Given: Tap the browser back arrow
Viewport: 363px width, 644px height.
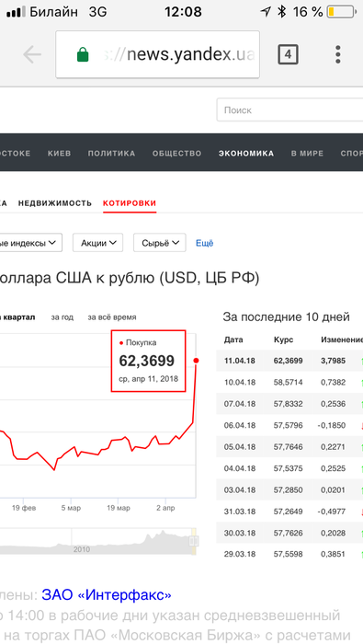Looking at the screenshot, I should pos(32,54).
